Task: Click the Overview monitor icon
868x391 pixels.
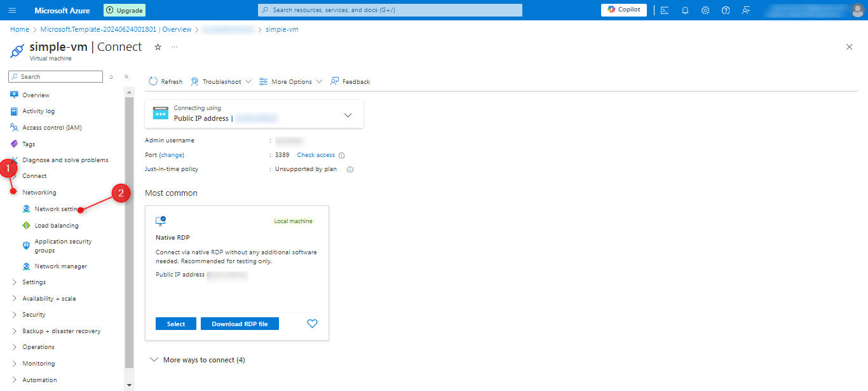Action: click(14, 95)
